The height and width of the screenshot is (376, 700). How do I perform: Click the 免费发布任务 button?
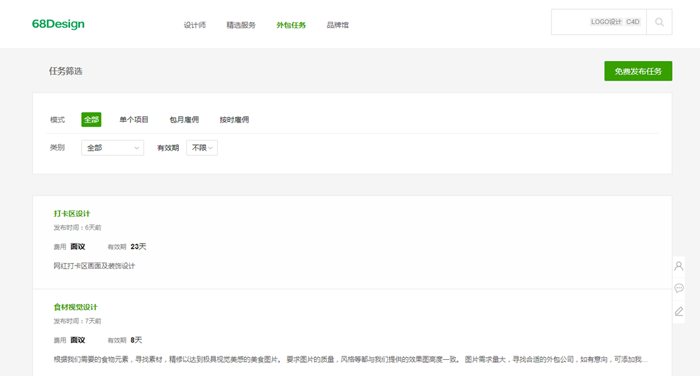click(638, 71)
